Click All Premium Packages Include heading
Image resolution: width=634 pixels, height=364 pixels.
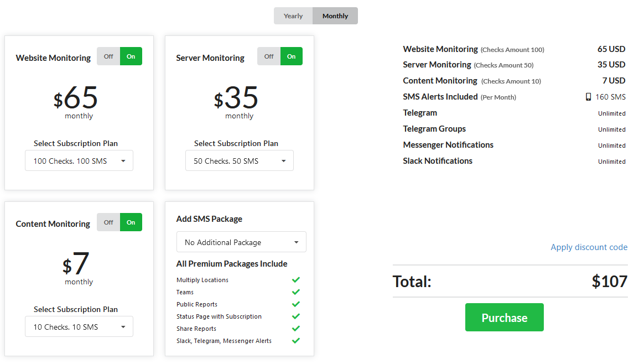(x=232, y=264)
